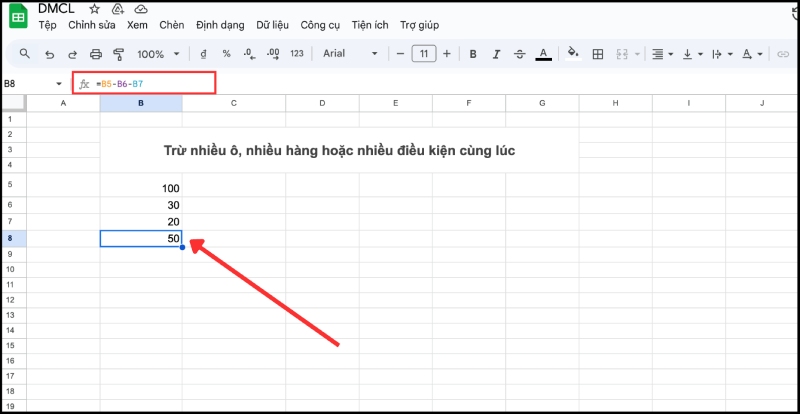Open the text color picker
This screenshot has height=414, width=800.
tap(543, 54)
